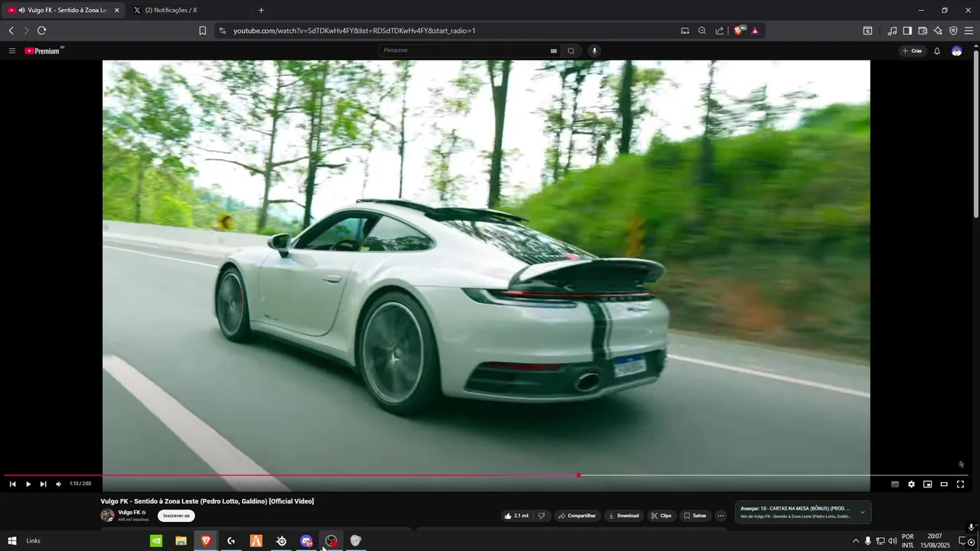Viewport: 980px width, 551px height.
Task: Go to YouTube Premium home logo
Action: pos(44,51)
